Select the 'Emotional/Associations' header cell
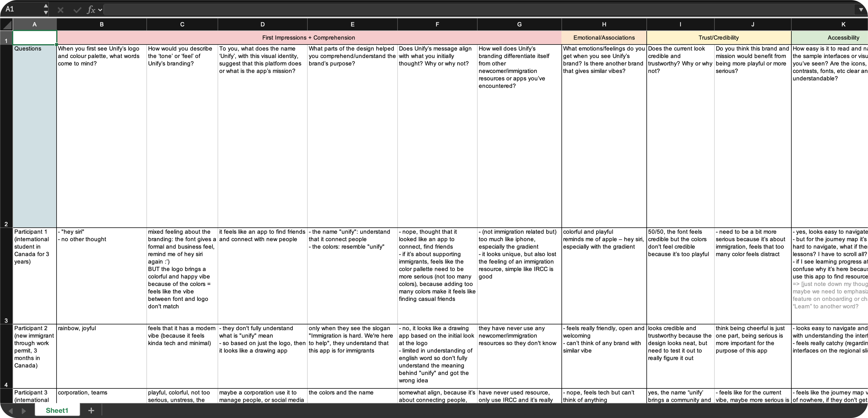The width and height of the screenshot is (868, 418). [604, 37]
